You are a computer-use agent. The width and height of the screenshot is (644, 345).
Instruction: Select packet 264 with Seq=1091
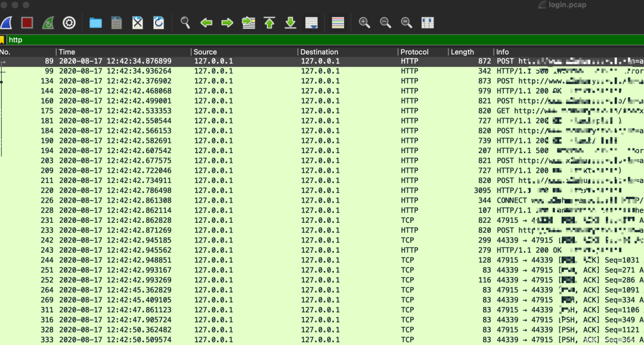322,290
